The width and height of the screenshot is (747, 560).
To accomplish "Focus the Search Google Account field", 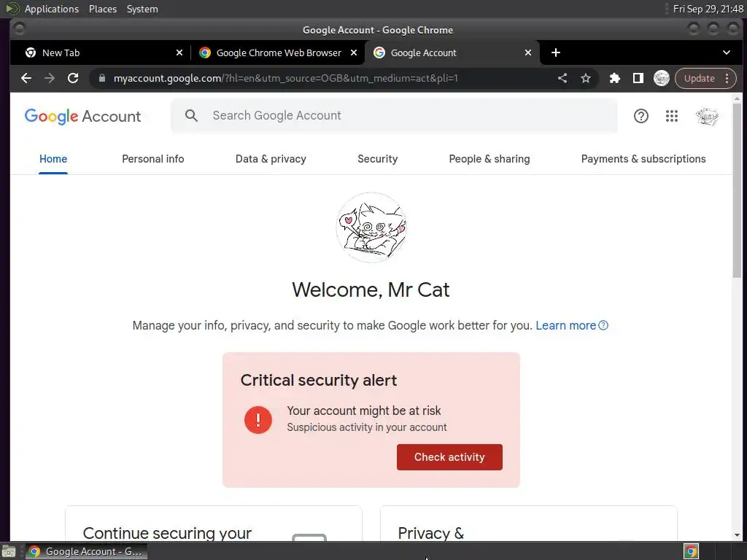I will point(394,115).
